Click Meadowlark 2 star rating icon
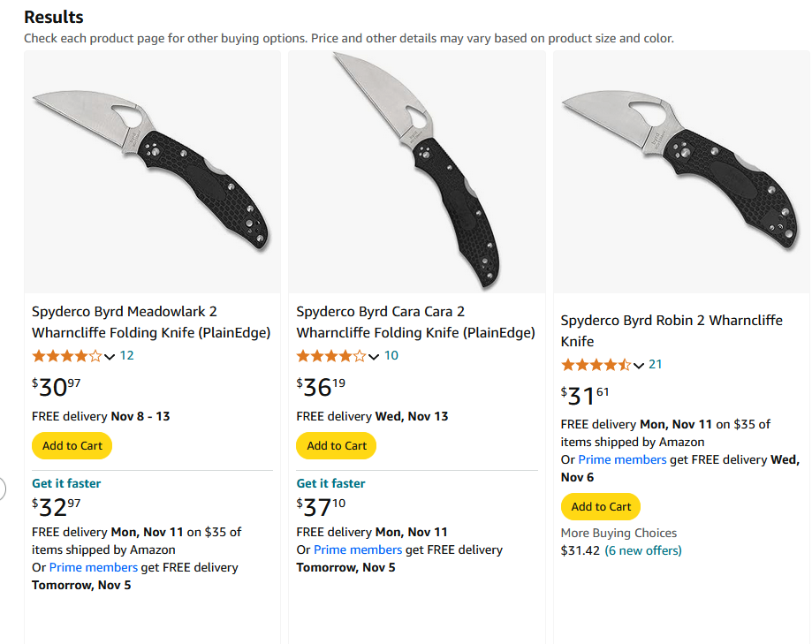Screen dimensions: 812x644 [66, 356]
